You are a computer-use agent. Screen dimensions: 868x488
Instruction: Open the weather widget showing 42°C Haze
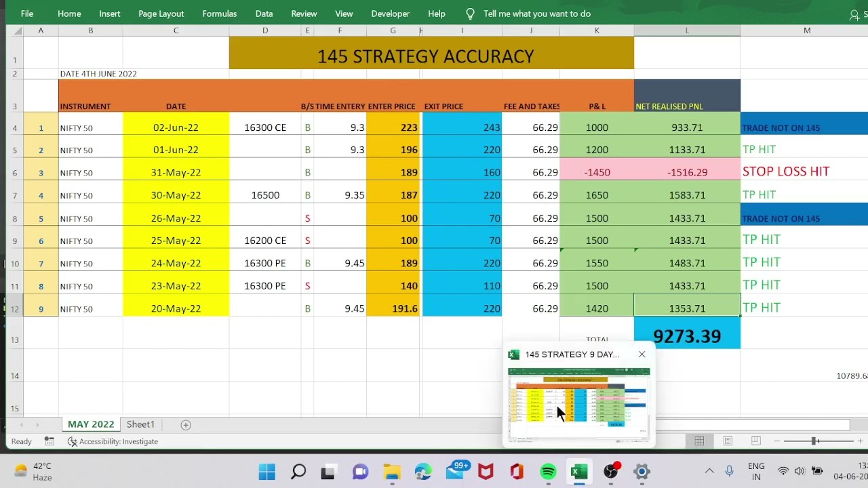point(34,471)
